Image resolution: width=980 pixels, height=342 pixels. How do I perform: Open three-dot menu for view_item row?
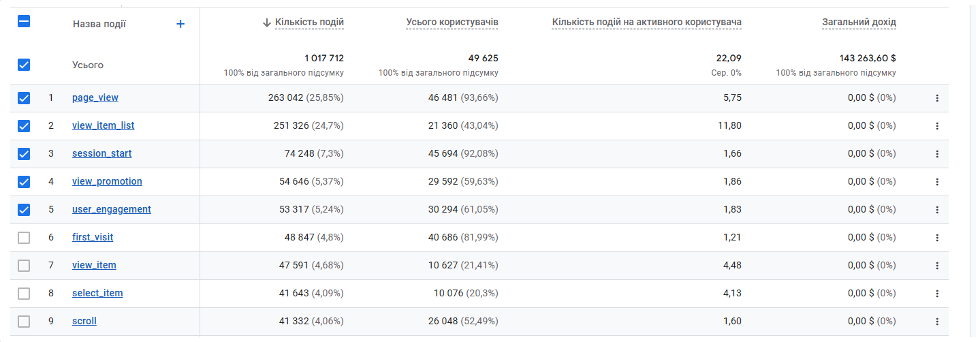pyautogui.click(x=937, y=266)
